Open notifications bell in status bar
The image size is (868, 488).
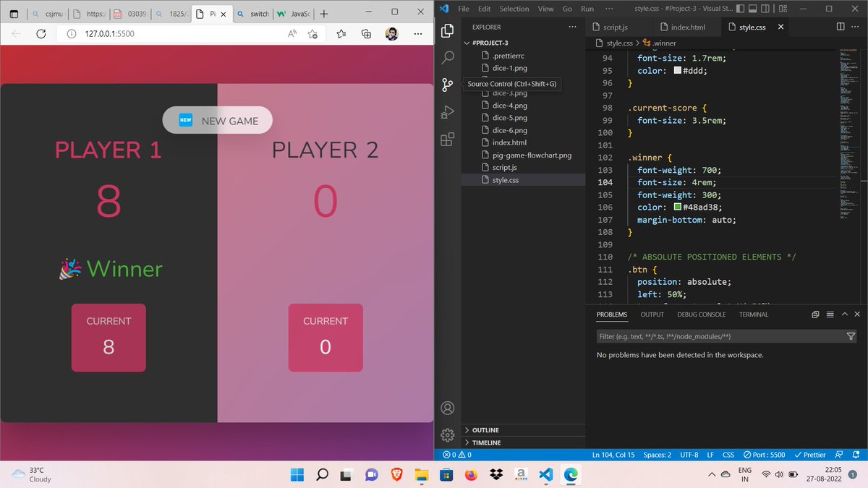856,455
